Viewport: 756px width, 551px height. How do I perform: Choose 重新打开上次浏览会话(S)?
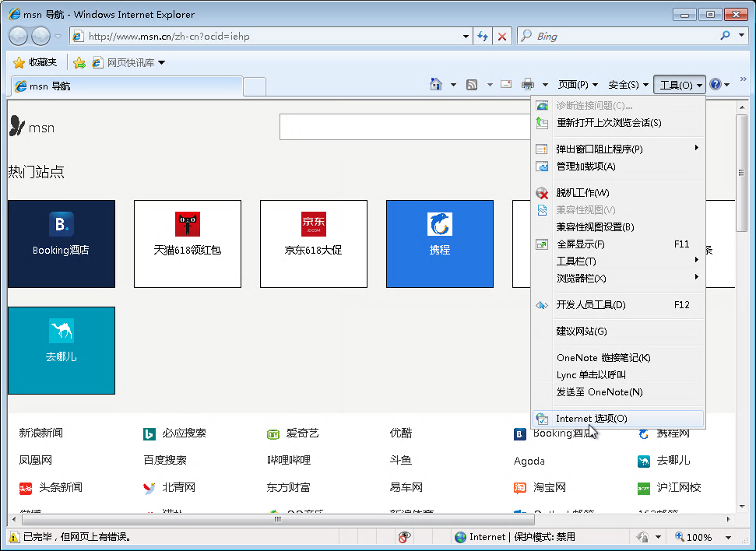click(x=617, y=122)
